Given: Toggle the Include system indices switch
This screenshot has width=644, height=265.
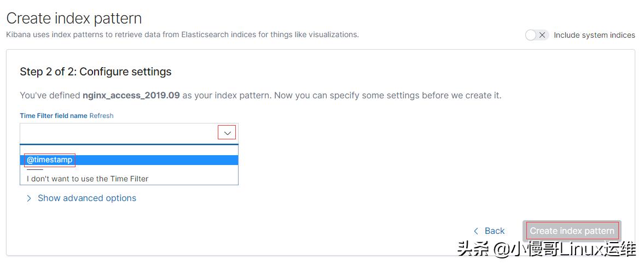Looking at the screenshot, I should pyautogui.click(x=536, y=35).
